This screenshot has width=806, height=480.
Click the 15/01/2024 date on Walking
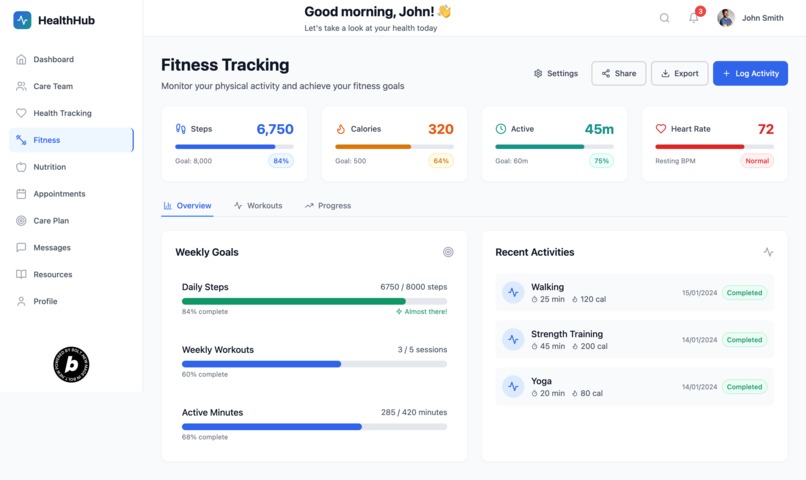(x=699, y=293)
